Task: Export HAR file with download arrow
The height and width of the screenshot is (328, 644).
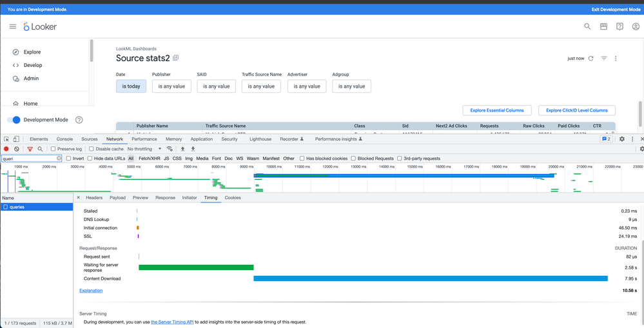Action: click(193, 149)
